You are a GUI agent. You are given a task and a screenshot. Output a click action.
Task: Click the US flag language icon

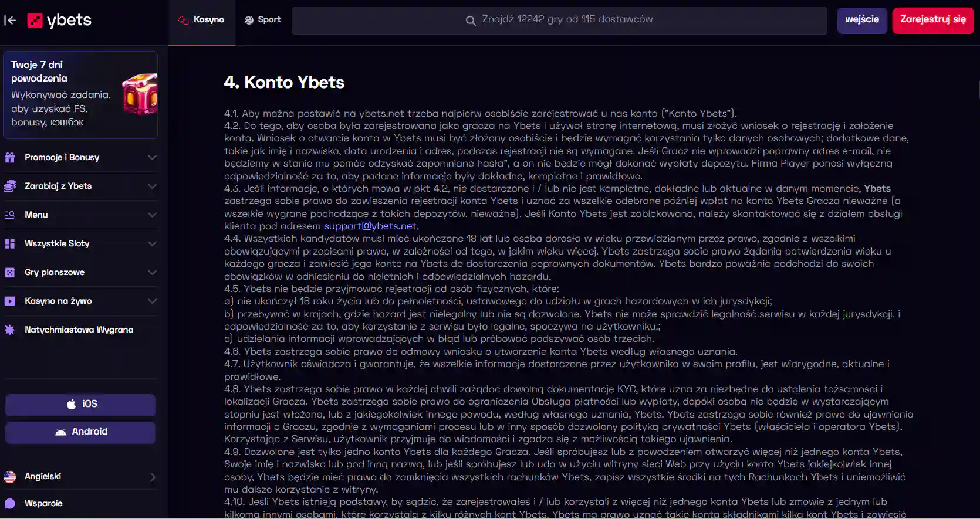point(9,477)
